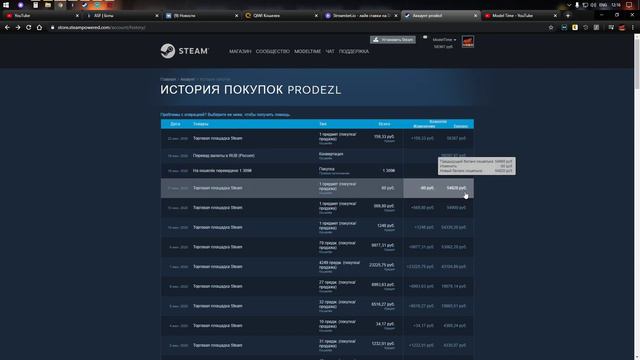Screen dimensions: 640x360
Task: Bookmark this page with the star icon
Action: (551, 27)
